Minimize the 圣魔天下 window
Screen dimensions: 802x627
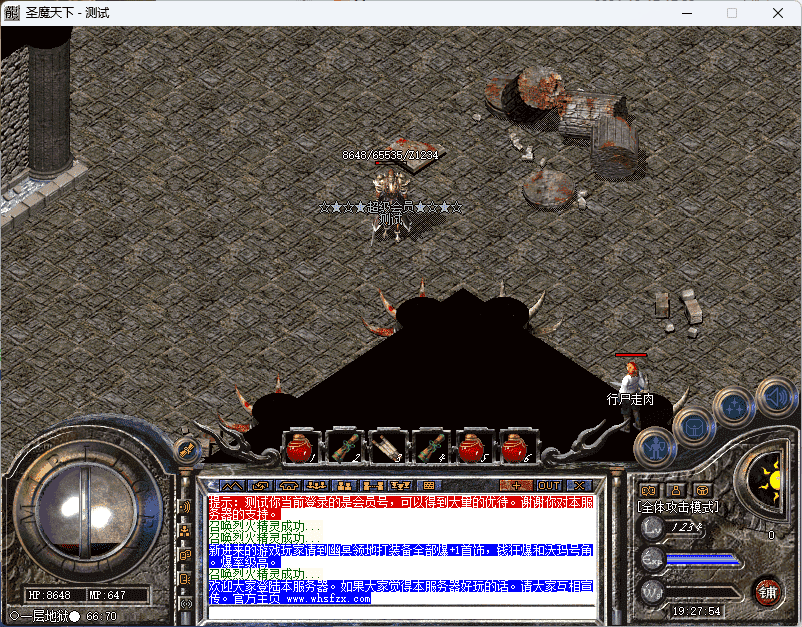[687, 13]
